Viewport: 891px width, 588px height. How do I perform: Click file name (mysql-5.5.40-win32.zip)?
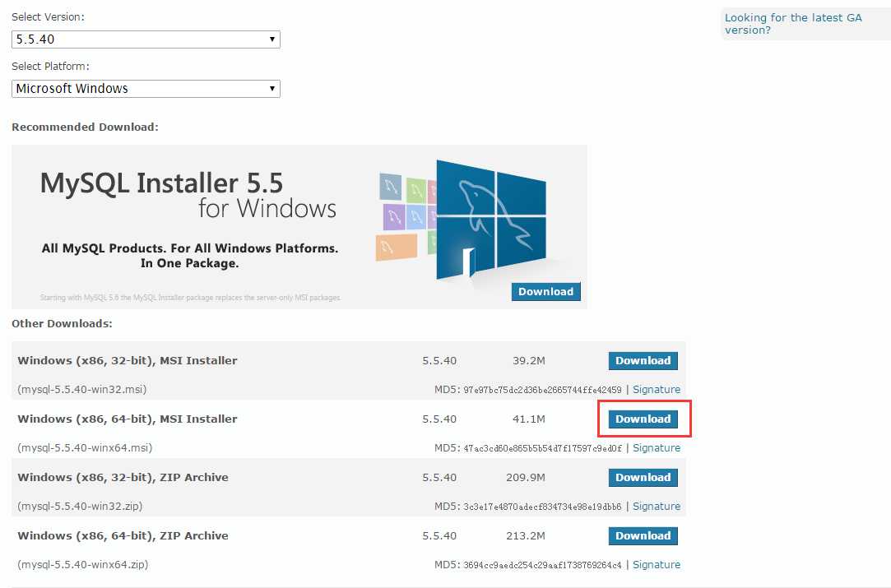click(x=80, y=507)
